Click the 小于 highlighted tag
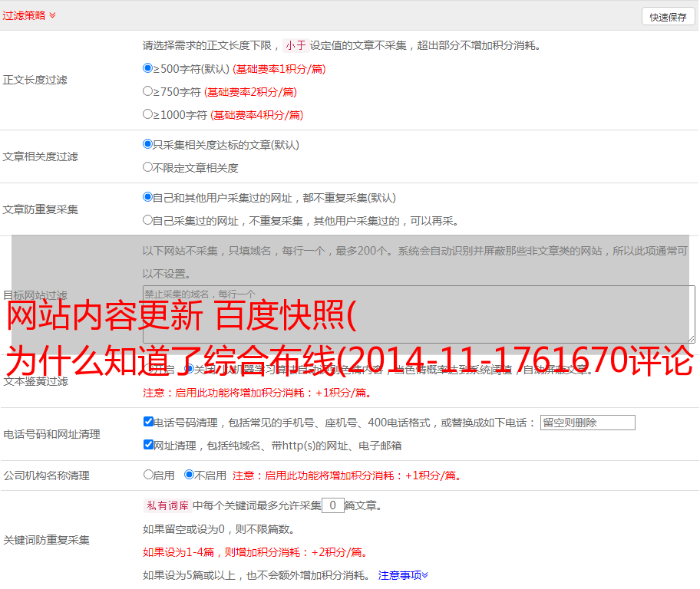 click(x=296, y=45)
